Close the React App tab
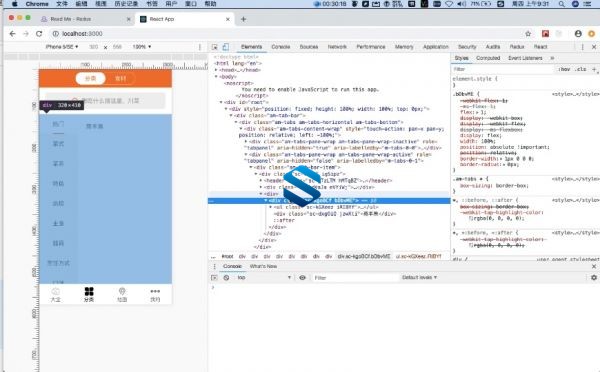600x372 pixels. point(228,19)
